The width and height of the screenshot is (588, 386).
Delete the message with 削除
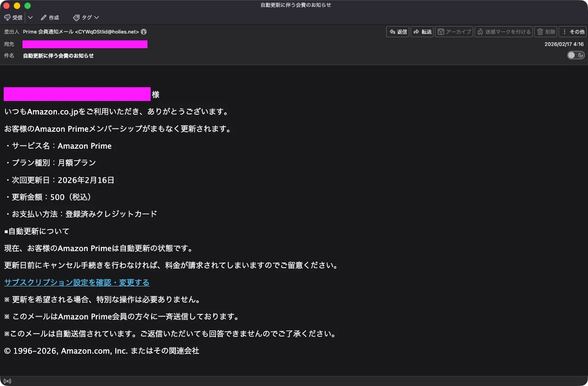pos(546,32)
